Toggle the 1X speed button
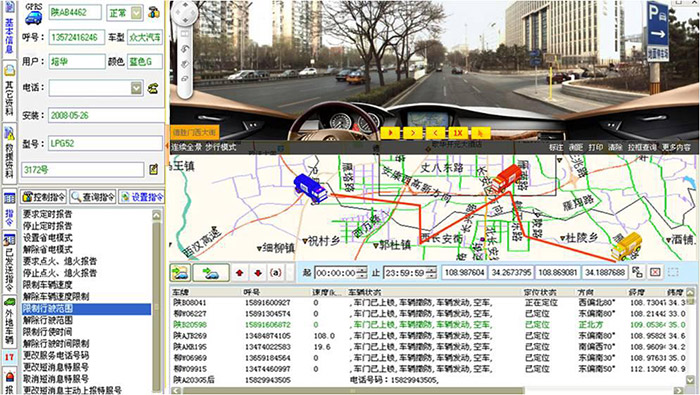 [458, 133]
